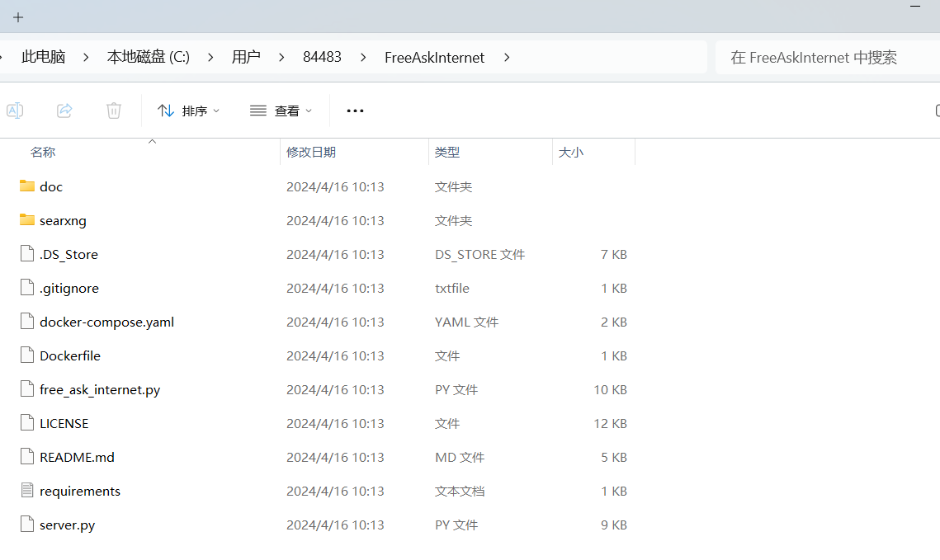940x560 pixels.
Task: Open the three-dots more options menu
Action: coord(355,111)
